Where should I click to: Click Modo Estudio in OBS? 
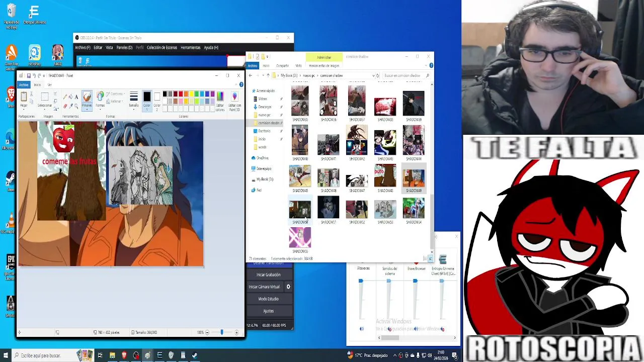pyautogui.click(x=269, y=299)
